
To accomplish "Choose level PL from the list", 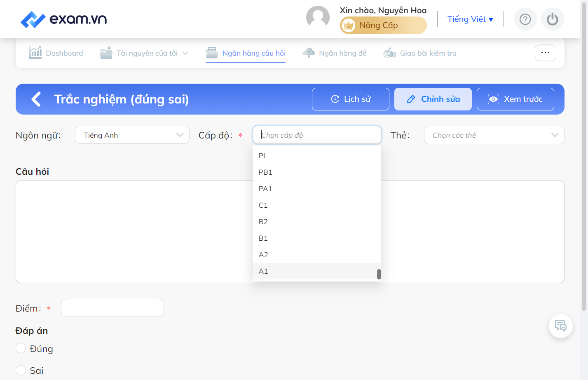I will click(316, 156).
